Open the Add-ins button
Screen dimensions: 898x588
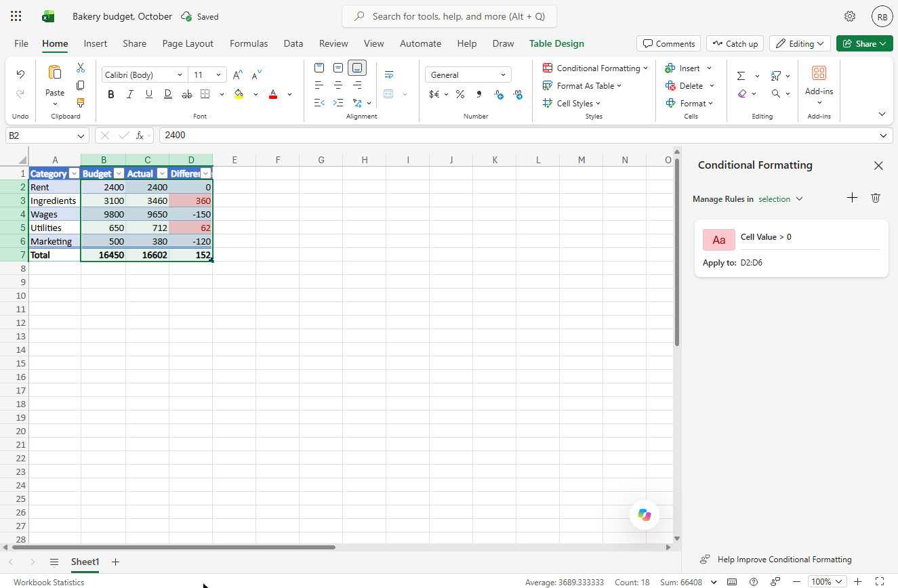click(819, 84)
